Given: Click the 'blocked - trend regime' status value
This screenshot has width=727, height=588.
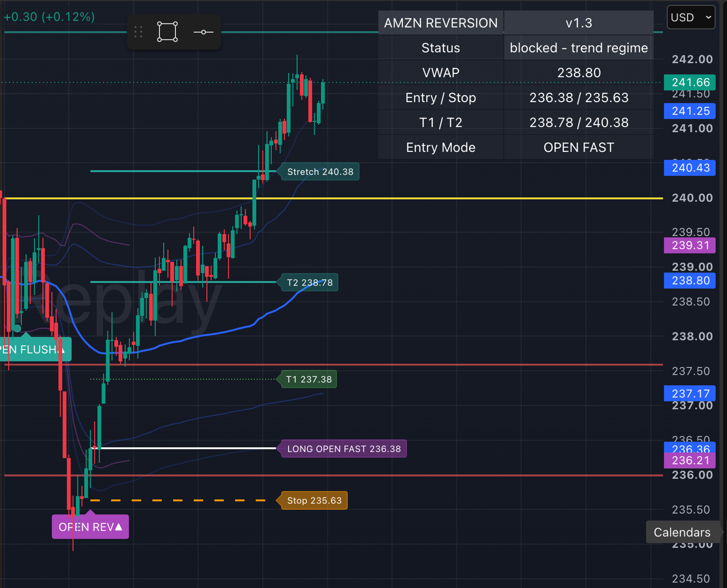Looking at the screenshot, I should point(579,48).
